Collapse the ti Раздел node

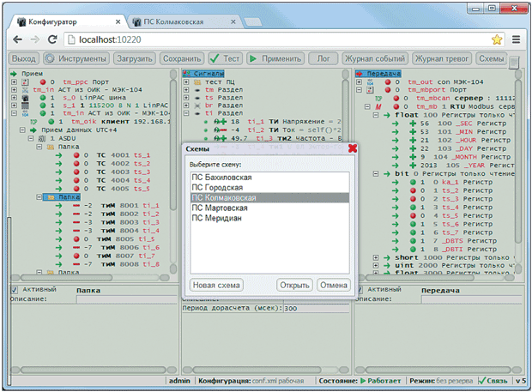(186, 113)
